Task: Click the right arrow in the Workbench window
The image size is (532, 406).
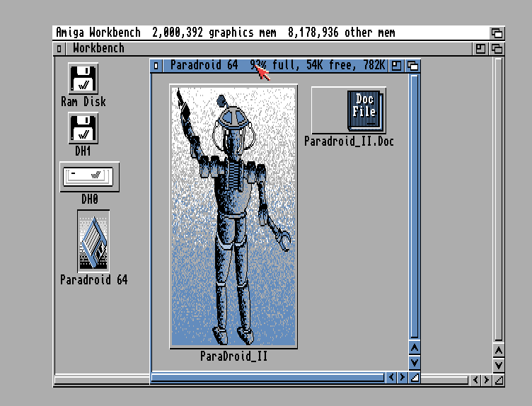Action: 487,380
